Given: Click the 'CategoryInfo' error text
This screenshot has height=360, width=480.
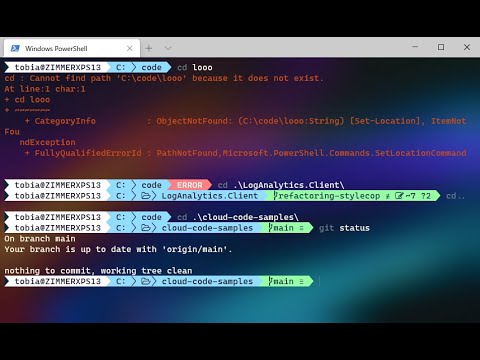Looking at the screenshot, I should click(65, 121).
